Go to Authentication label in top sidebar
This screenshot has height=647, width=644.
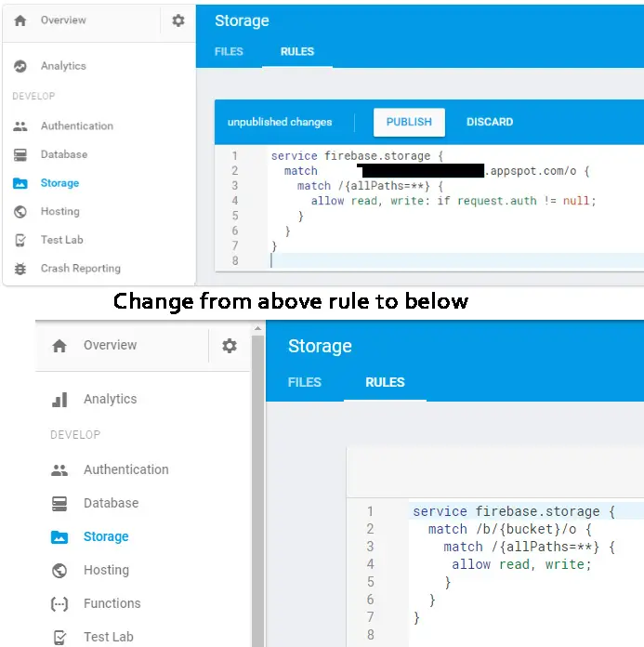[77, 126]
